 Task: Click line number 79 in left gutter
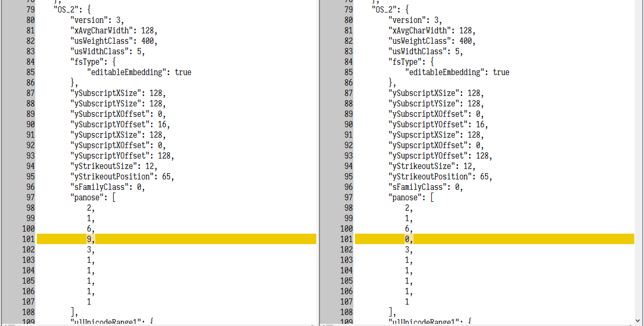pyautogui.click(x=30, y=10)
